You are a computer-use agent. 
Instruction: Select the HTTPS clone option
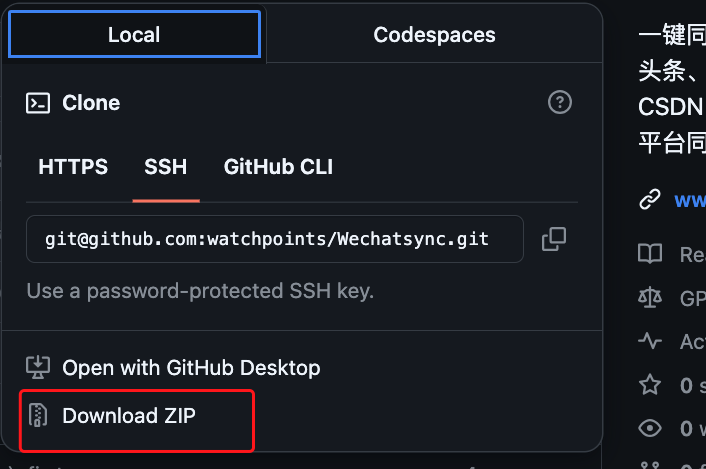[x=73, y=167]
